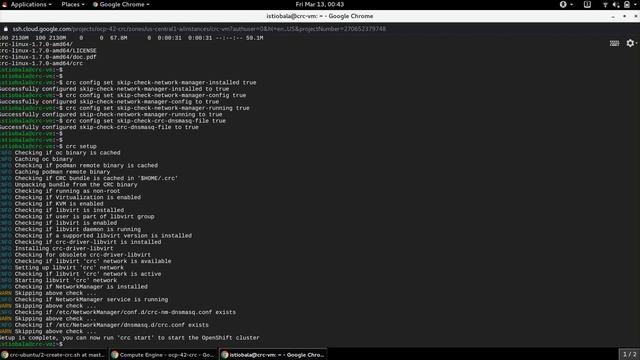Image resolution: width=640 pixels, height=360 pixels.
Task: Click line 'Starting libvirt 'crc' network'
Action: tap(66, 280)
